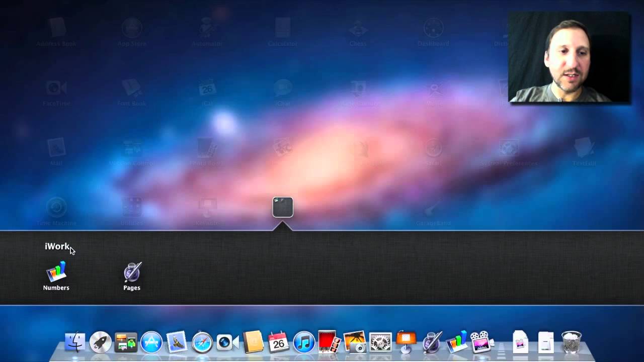Open iPhoto from the Dock

click(355, 342)
